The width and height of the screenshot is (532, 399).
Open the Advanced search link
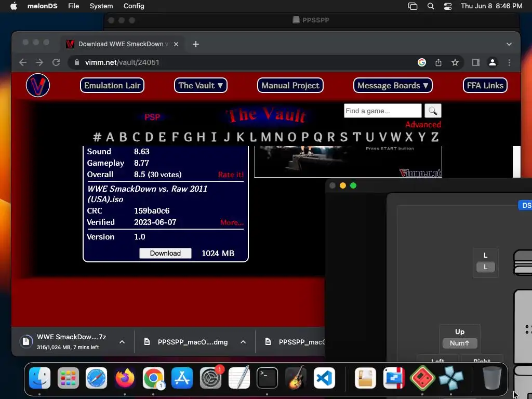pyautogui.click(x=423, y=125)
